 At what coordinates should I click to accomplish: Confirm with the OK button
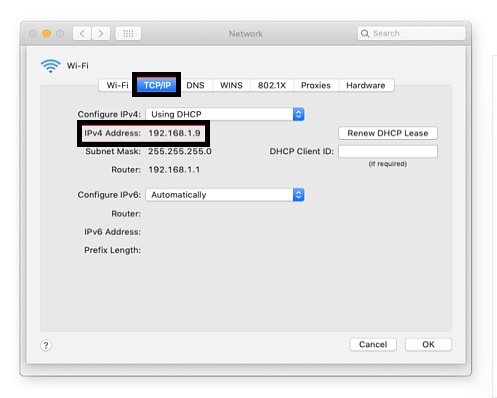click(x=428, y=344)
